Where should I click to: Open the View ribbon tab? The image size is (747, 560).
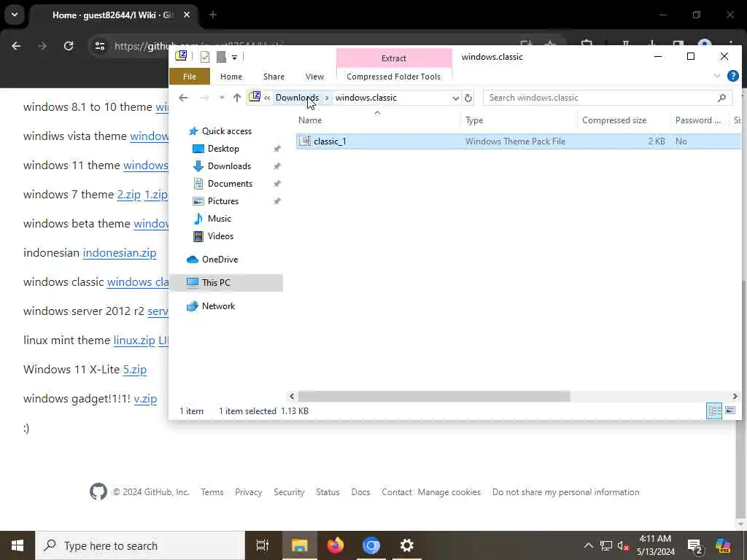pyautogui.click(x=314, y=76)
